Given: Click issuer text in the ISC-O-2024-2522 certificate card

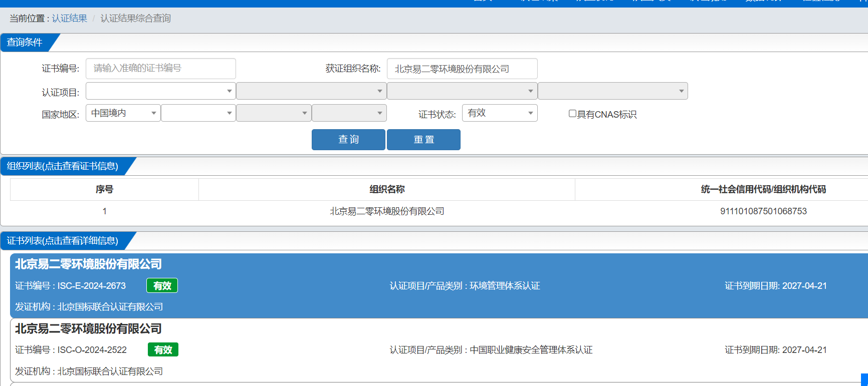Looking at the screenshot, I should 89,371.
